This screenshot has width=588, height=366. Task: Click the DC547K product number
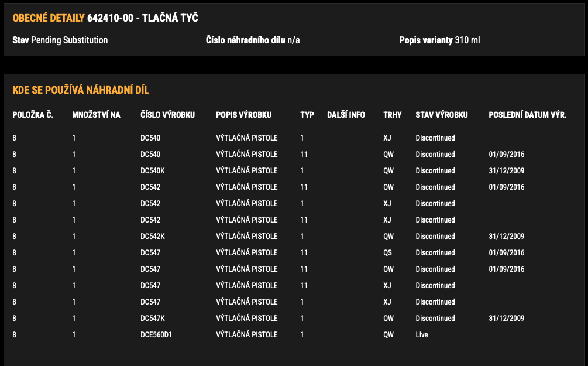(x=152, y=319)
